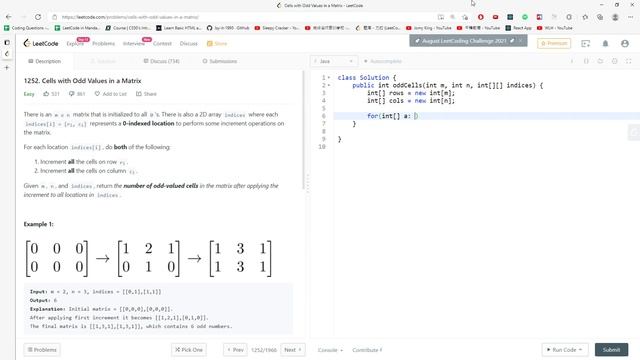Click the Premium button

point(554,43)
